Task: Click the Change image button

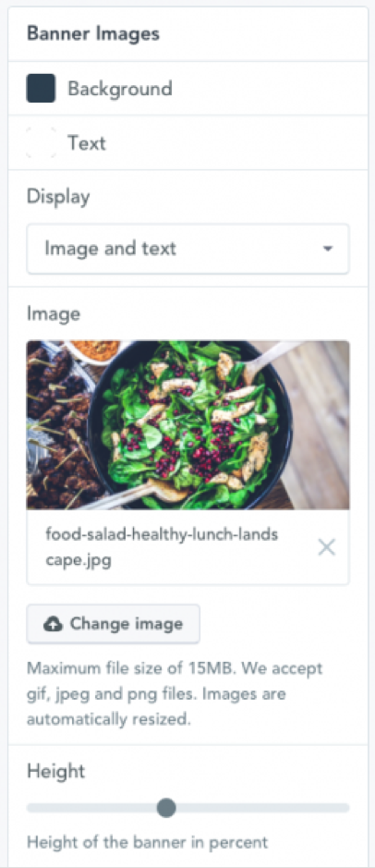Action: [114, 624]
